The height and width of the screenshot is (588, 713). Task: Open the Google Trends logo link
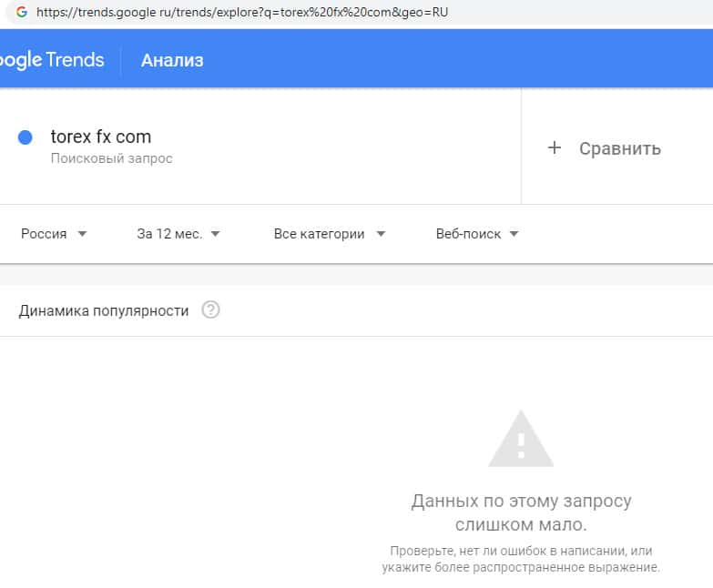click(52, 60)
